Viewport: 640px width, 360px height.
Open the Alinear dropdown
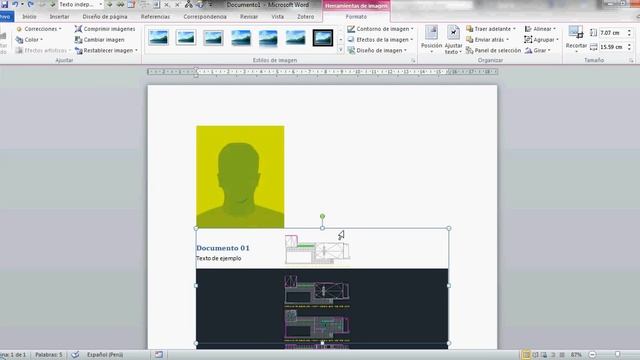click(540, 29)
